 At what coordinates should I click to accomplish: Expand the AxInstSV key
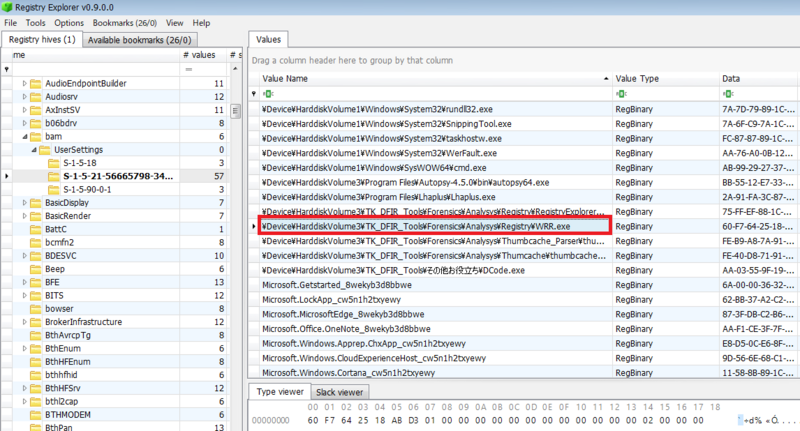(24, 110)
